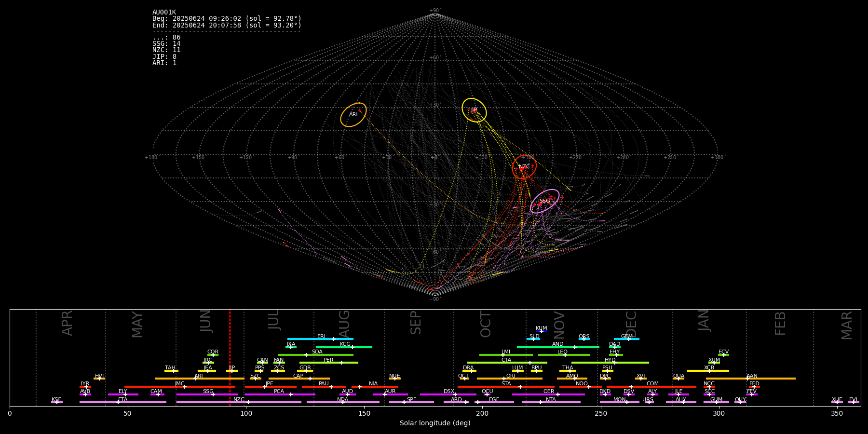Click the orange AAN activity bar
Viewport: 868px width, 434px height.
click(x=751, y=379)
